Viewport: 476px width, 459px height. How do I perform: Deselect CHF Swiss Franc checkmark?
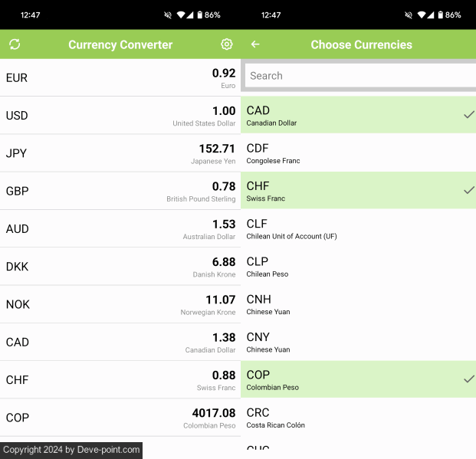(468, 190)
